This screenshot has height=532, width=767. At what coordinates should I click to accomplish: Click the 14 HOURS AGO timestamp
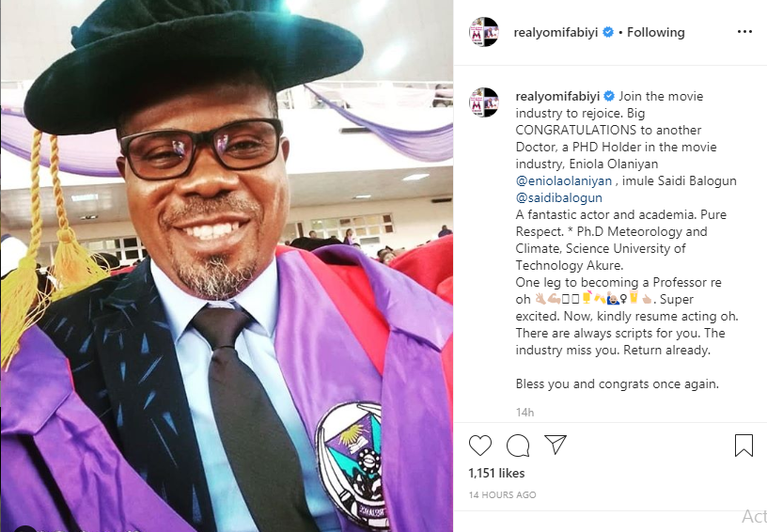502,494
